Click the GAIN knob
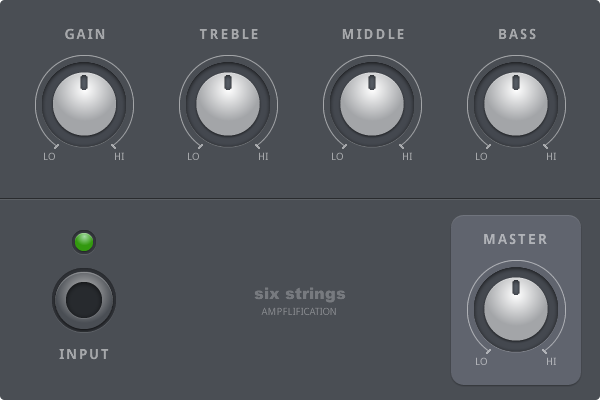Viewport: 600px width, 400px height. (x=84, y=104)
